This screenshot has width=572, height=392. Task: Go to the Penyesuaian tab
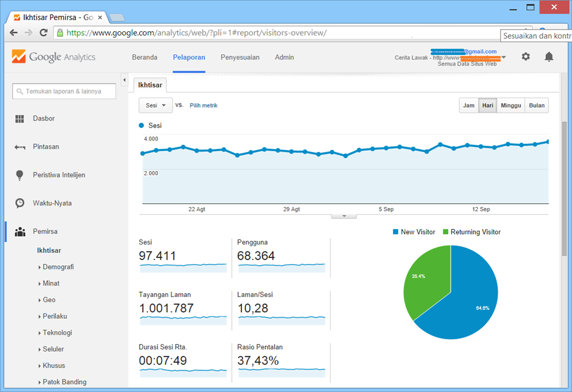pyautogui.click(x=240, y=58)
